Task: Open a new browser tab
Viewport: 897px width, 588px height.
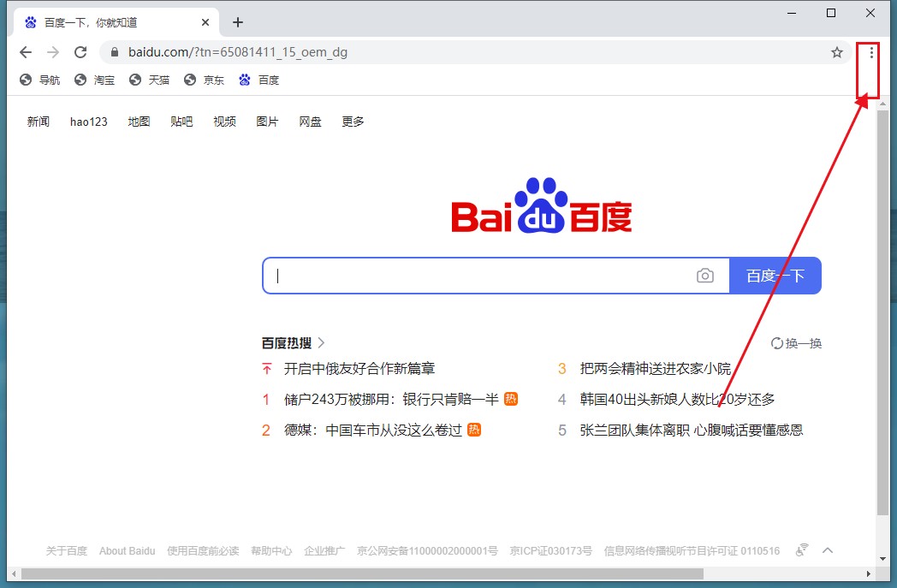Action: [x=238, y=22]
